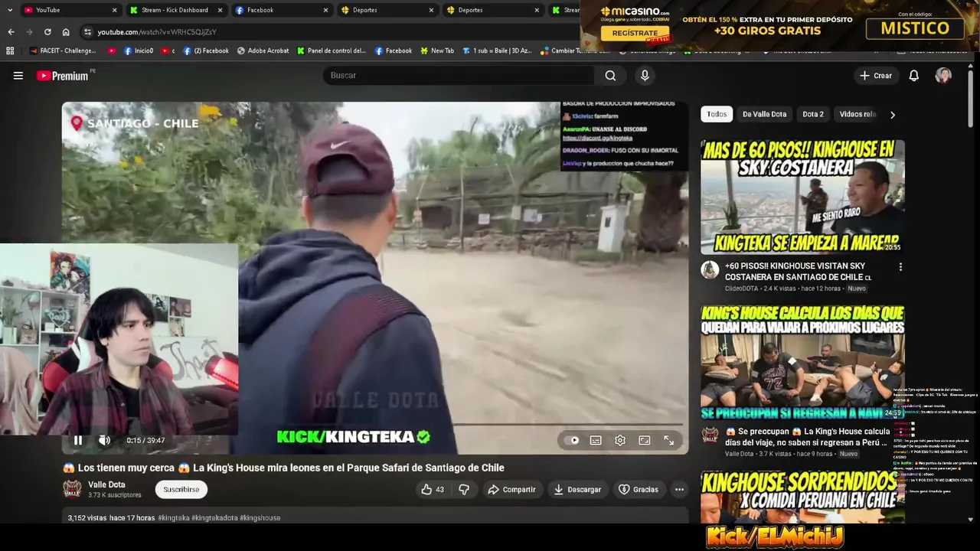Switch to theater mode view

click(x=645, y=440)
